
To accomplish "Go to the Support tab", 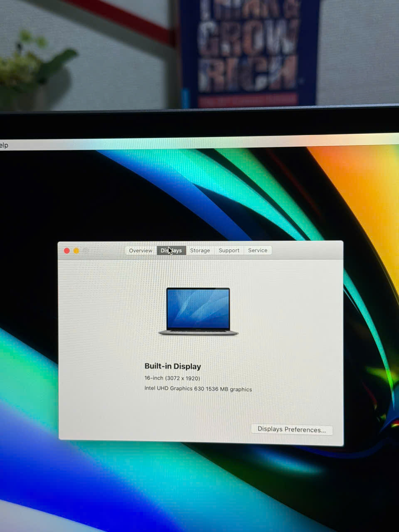I will (x=229, y=251).
